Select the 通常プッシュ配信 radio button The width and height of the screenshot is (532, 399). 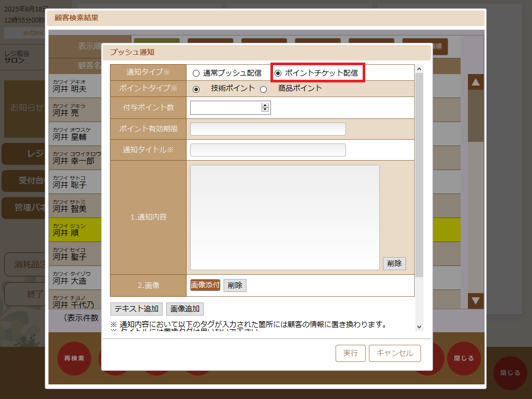click(196, 74)
